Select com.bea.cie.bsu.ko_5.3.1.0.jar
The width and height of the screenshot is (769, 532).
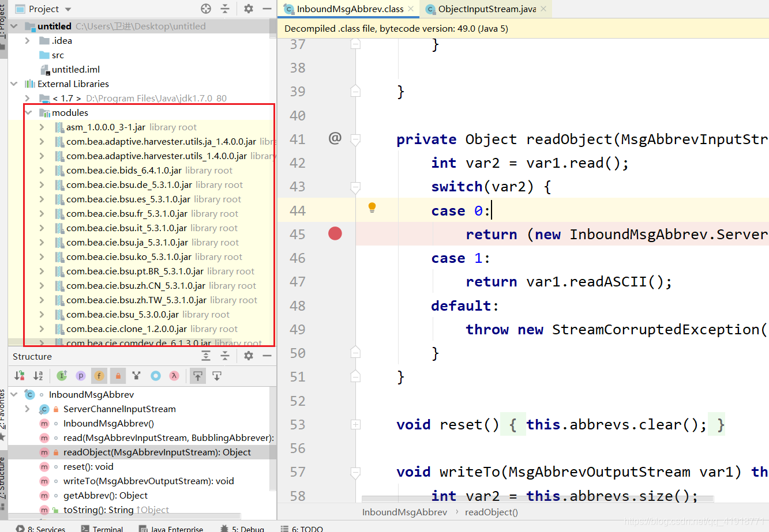129,256
